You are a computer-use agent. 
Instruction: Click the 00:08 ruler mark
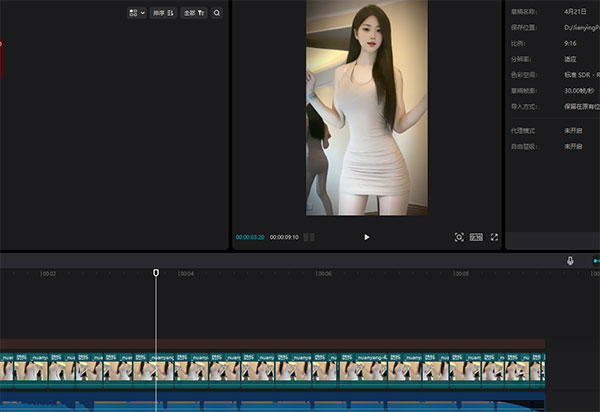(461, 274)
